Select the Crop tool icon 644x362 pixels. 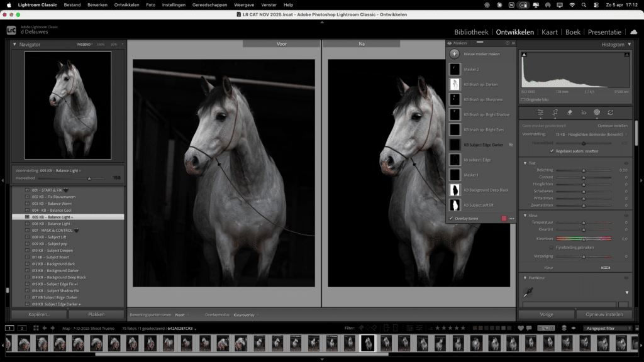[555, 112]
